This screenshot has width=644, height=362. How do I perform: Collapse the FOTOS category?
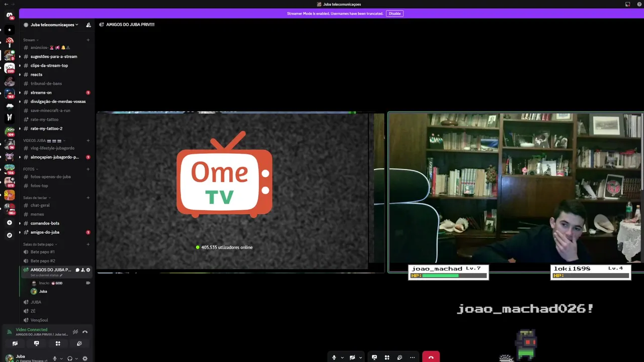pyautogui.click(x=30, y=169)
